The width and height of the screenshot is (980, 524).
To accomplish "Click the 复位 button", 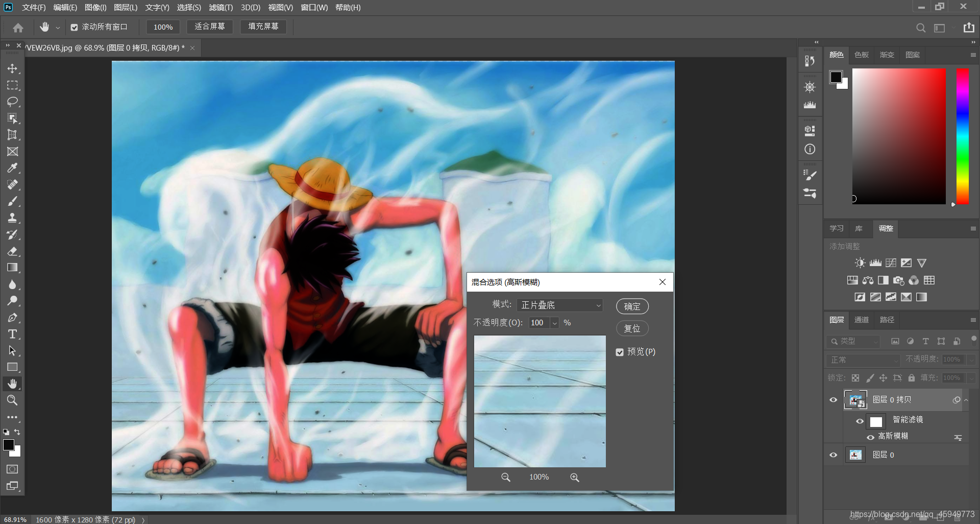I will coord(632,328).
